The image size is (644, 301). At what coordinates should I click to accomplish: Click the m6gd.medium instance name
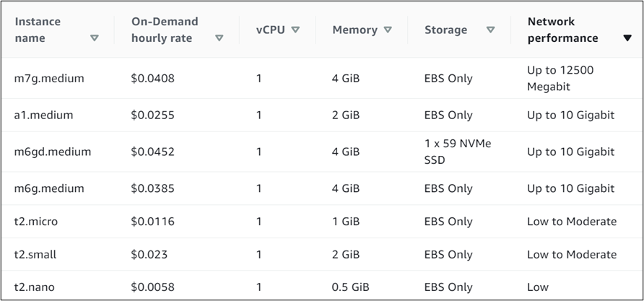pos(52,152)
